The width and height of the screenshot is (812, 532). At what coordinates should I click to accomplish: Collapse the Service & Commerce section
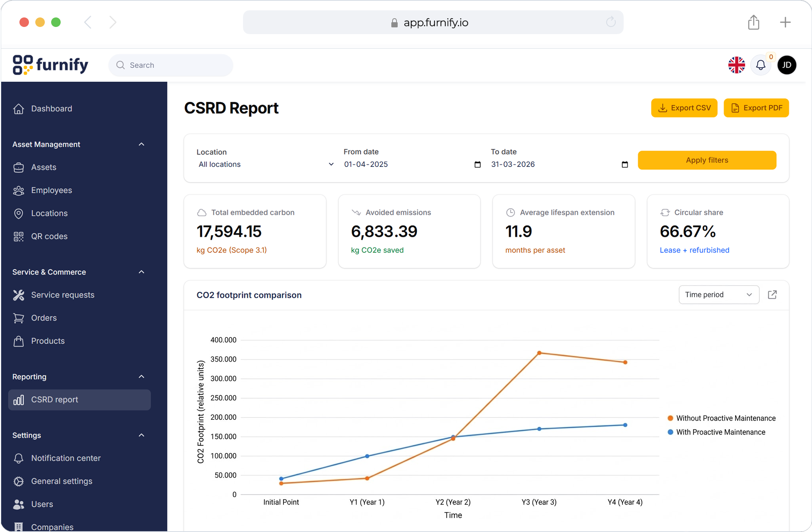click(142, 272)
